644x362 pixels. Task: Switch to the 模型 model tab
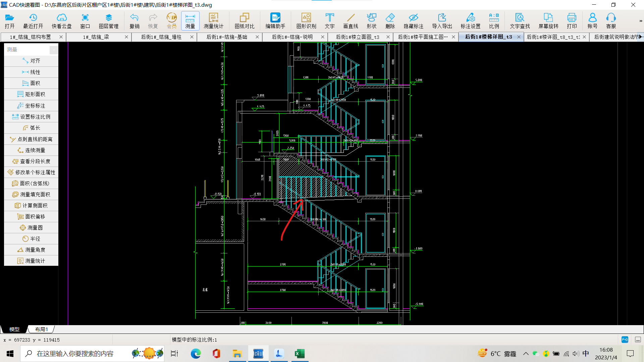14,329
